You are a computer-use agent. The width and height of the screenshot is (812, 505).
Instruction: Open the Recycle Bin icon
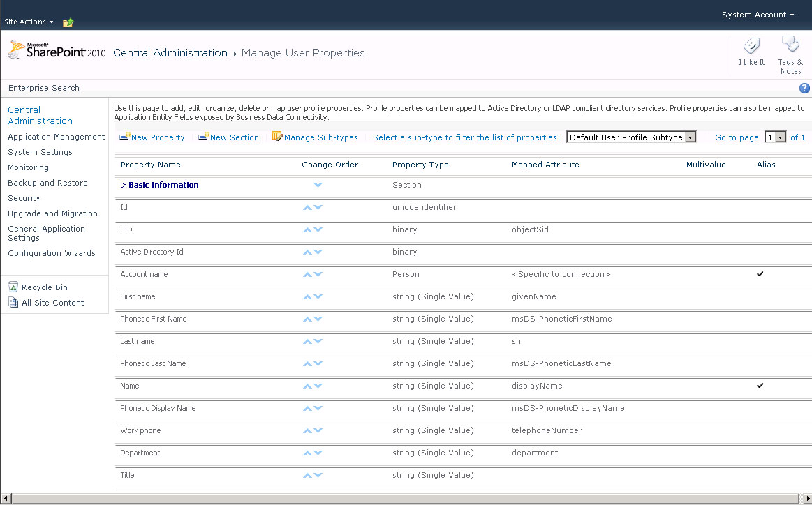pos(13,287)
